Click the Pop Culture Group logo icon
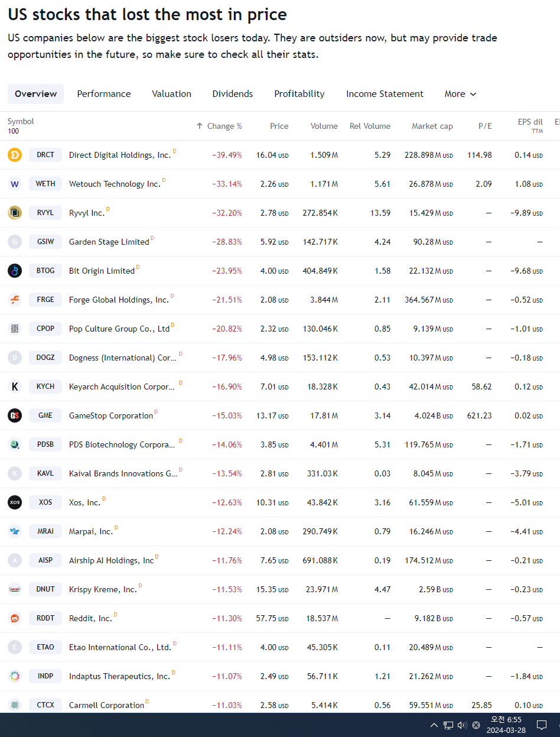The image size is (560, 737). click(15, 329)
